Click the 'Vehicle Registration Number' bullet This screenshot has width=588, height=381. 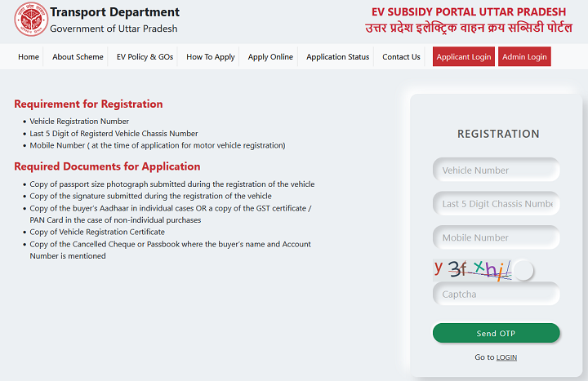(79, 122)
